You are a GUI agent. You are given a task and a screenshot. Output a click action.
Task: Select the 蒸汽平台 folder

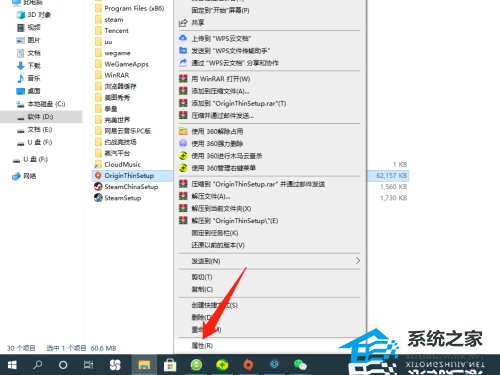pyautogui.click(x=113, y=153)
